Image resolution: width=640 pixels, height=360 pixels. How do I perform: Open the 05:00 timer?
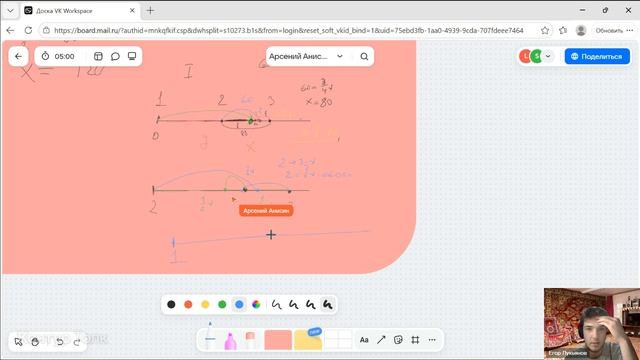coord(58,56)
